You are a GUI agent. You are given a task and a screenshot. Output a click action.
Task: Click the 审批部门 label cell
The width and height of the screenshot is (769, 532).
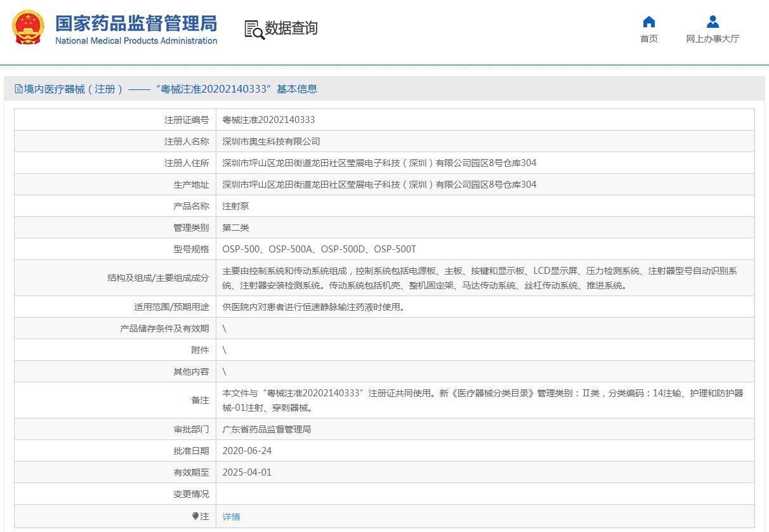click(x=115, y=429)
